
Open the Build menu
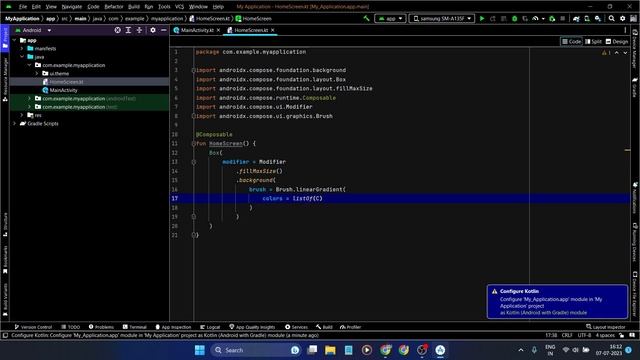(133, 7)
